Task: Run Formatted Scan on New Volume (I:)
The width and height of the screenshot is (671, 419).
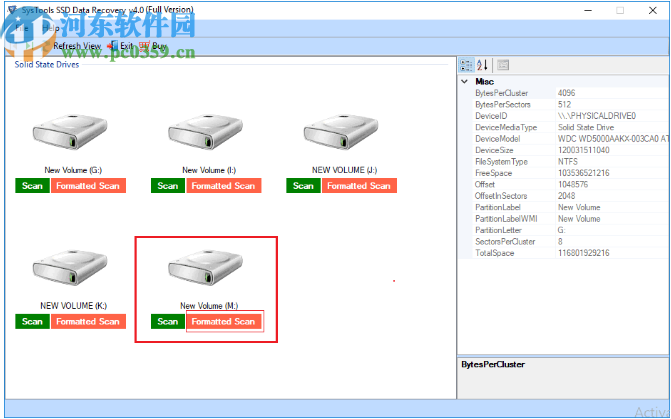Action: [x=224, y=186]
